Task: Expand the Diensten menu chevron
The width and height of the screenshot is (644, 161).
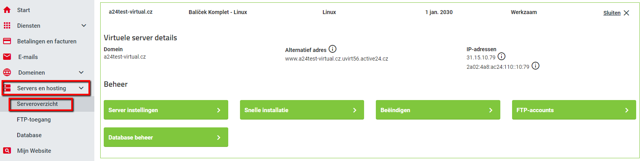Action: pyautogui.click(x=83, y=25)
